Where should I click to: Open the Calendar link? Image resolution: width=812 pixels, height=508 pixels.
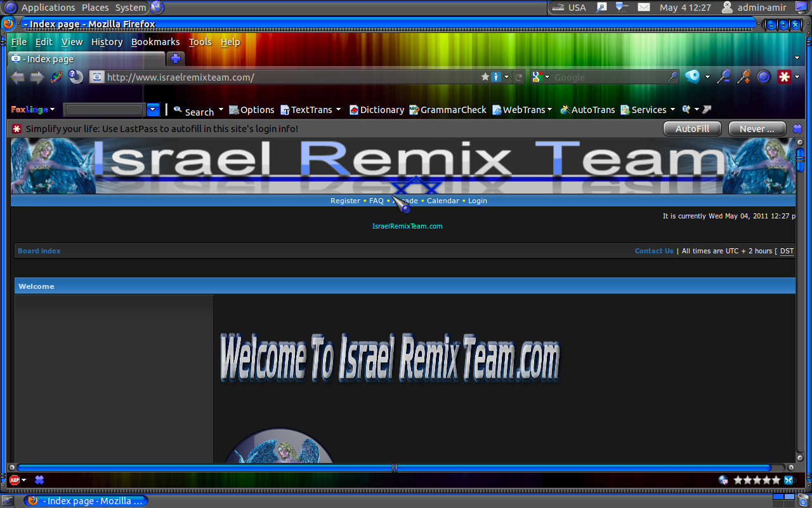point(443,201)
